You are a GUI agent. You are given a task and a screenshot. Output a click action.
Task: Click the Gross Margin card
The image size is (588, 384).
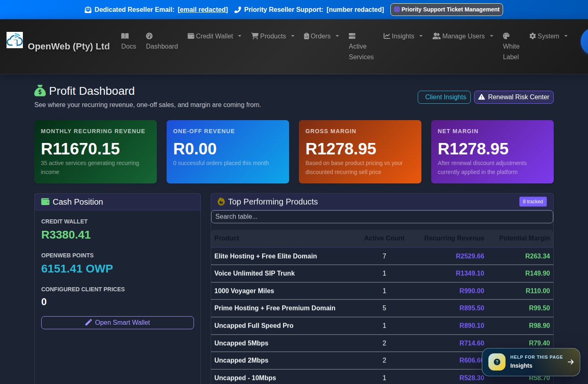pos(360,152)
